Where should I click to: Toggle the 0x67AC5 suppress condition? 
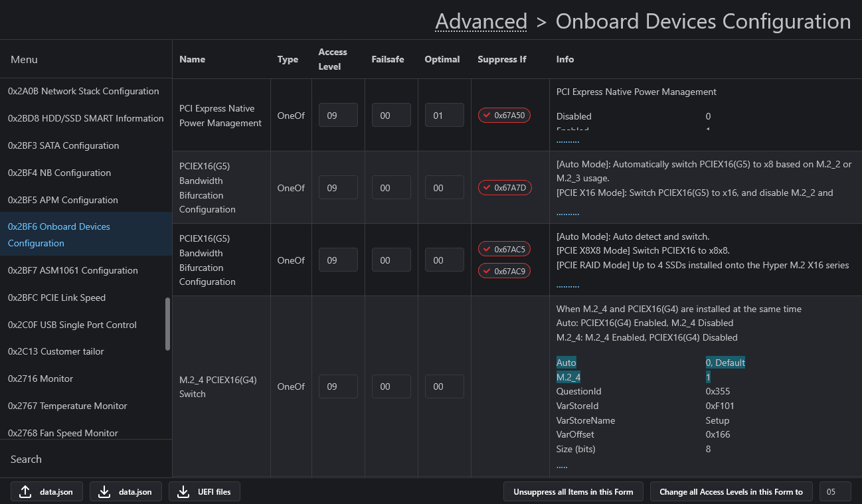click(x=504, y=250)
